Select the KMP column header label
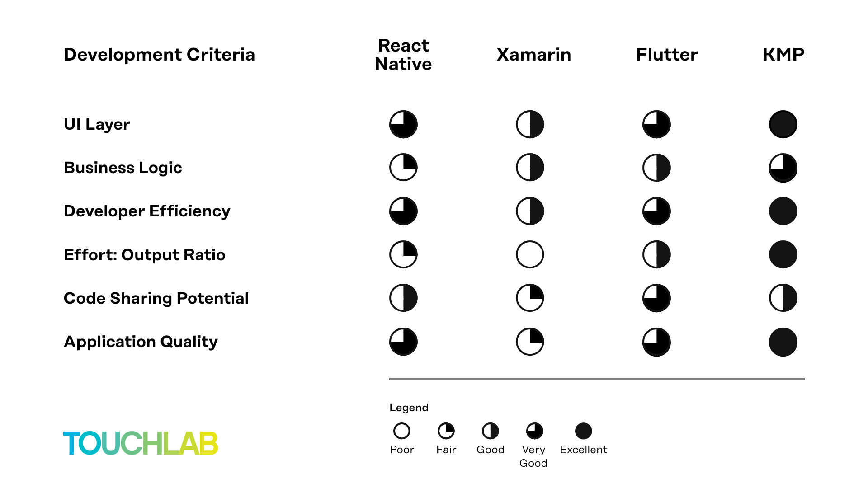The width and height of the screenshot is (868, 488). click(783, 54)
